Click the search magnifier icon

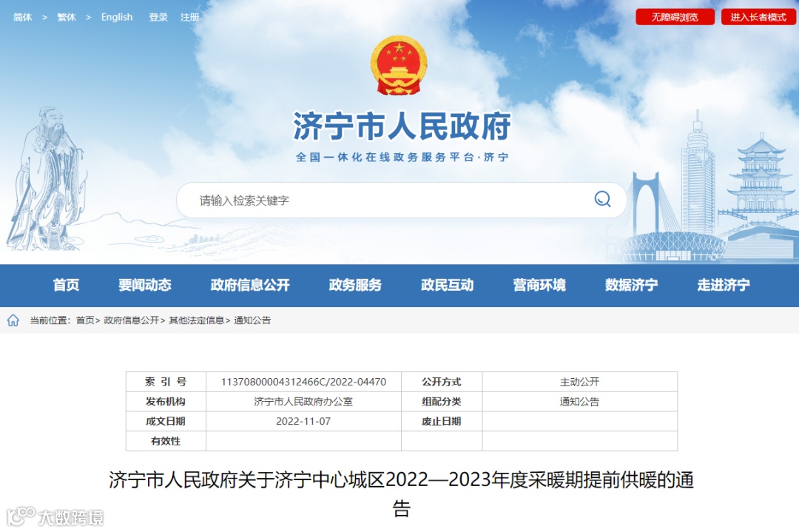pos(602,199)
